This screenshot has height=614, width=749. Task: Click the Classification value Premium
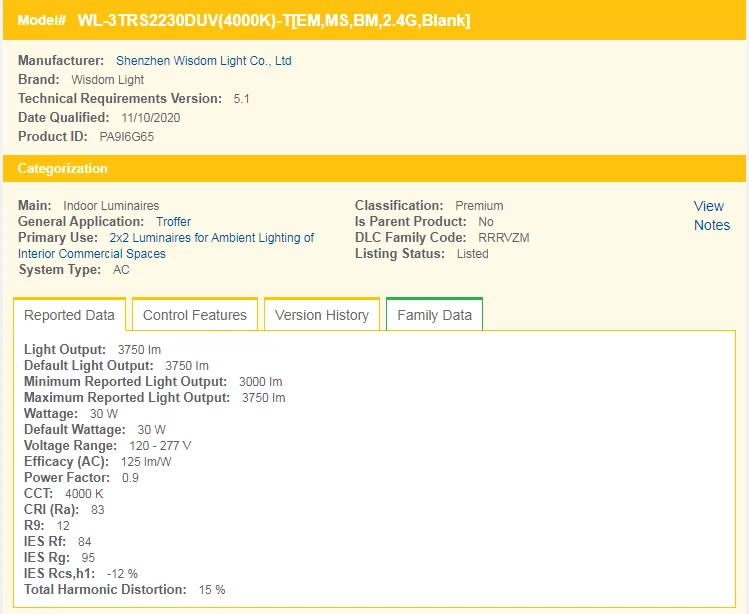click(479, 206)
